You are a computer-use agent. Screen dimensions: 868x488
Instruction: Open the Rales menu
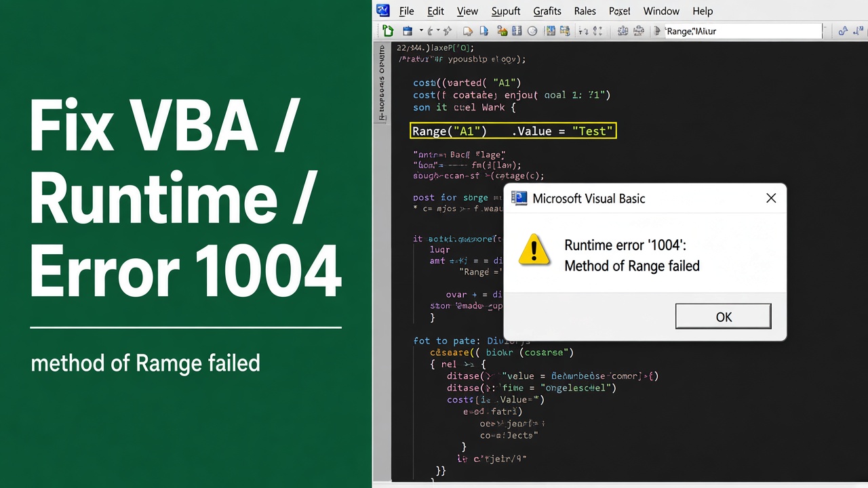pos(585,11)
